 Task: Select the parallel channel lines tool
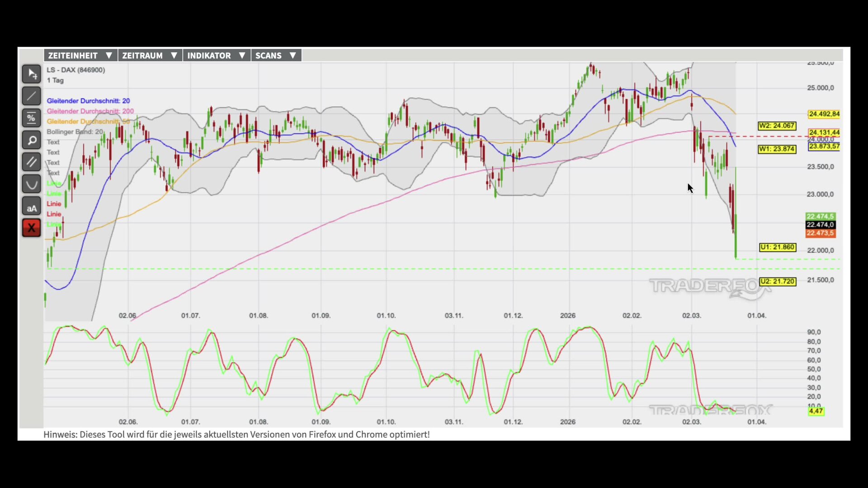[31, 162]
